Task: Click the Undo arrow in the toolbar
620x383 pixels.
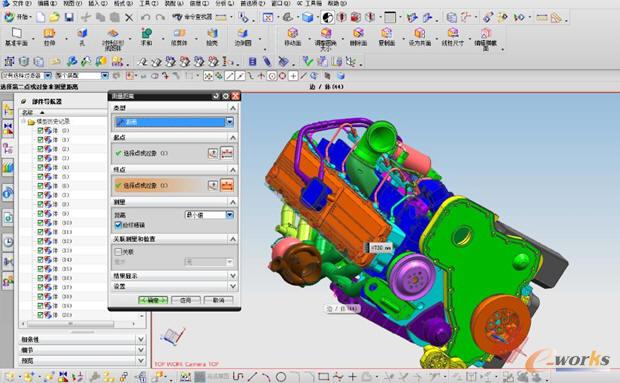Action: [x=145, y=17]
